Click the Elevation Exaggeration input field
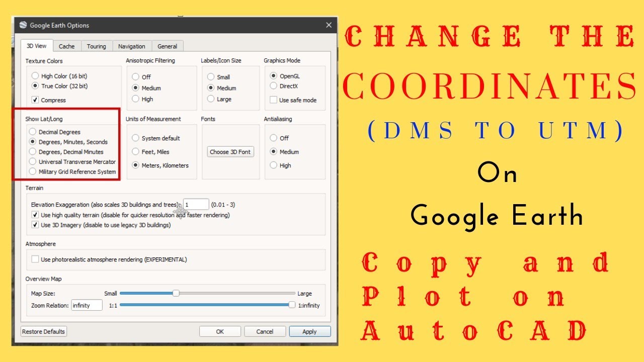 tap(196, 205)
